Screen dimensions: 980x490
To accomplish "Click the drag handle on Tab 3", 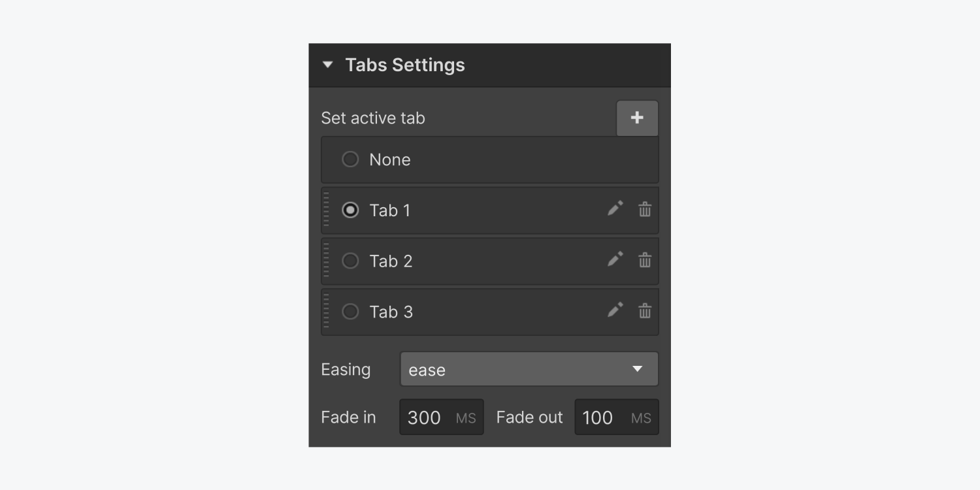I will tap(327, 312).
